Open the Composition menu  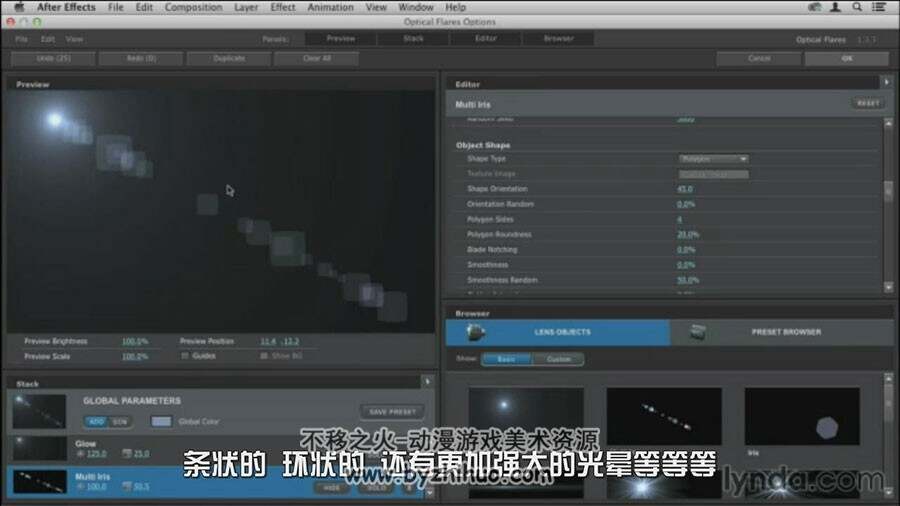pyautogui.click(x=193, y=7)
